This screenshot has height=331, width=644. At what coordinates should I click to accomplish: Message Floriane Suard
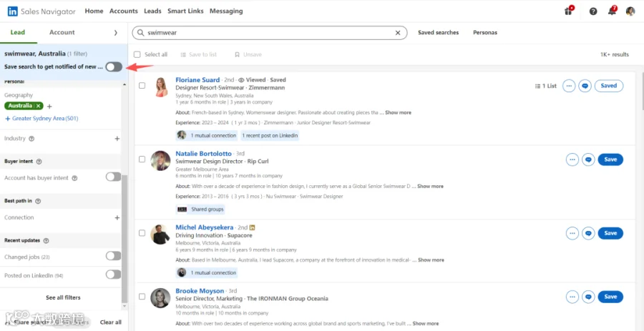(x=585, y=86)
